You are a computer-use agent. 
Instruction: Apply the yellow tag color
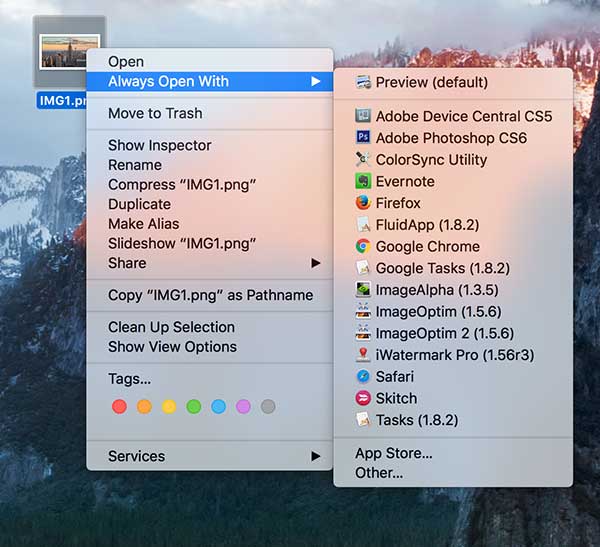pos(169,407)
